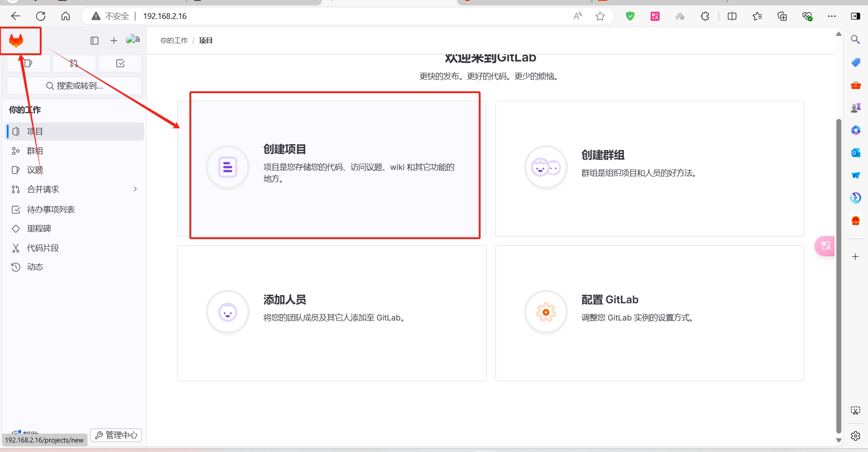Click the page vertical scrollbar
This screenshot has width=868, height=452.
click(x=839, y=276)
